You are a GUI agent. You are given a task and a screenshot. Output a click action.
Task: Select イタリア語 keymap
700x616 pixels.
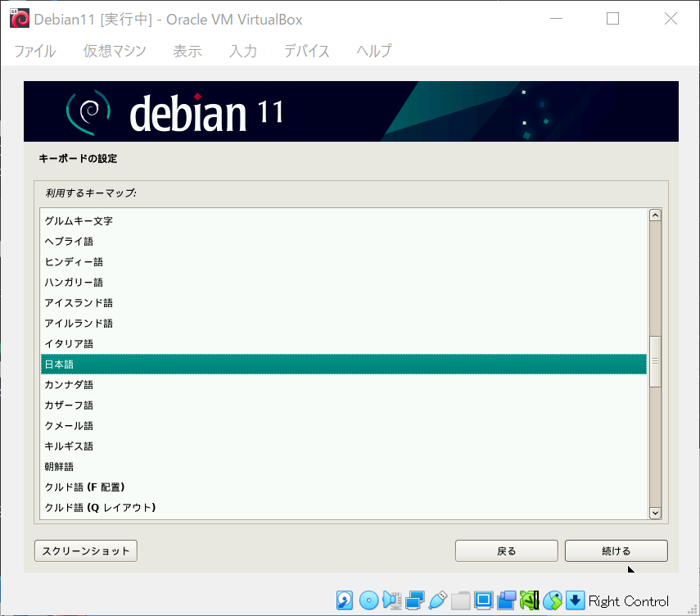[x=344, y=344]
